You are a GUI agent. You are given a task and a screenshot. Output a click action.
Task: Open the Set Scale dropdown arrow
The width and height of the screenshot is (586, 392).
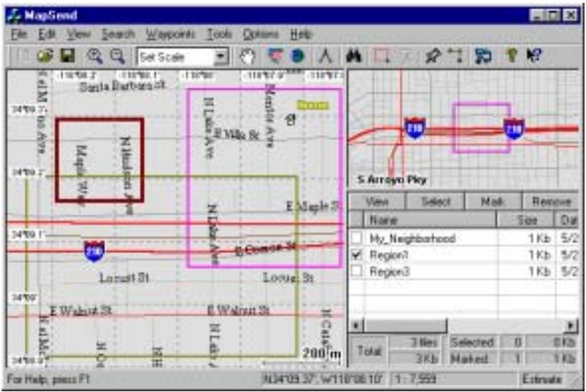point(221,57)
